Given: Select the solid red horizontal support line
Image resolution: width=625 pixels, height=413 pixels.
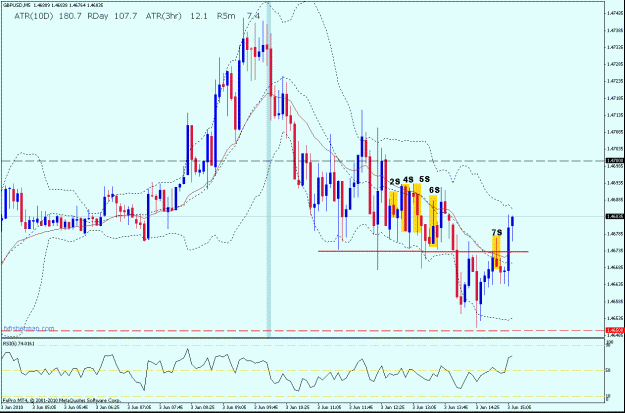Looking at the screenshot, I should (x=423, y=251).
